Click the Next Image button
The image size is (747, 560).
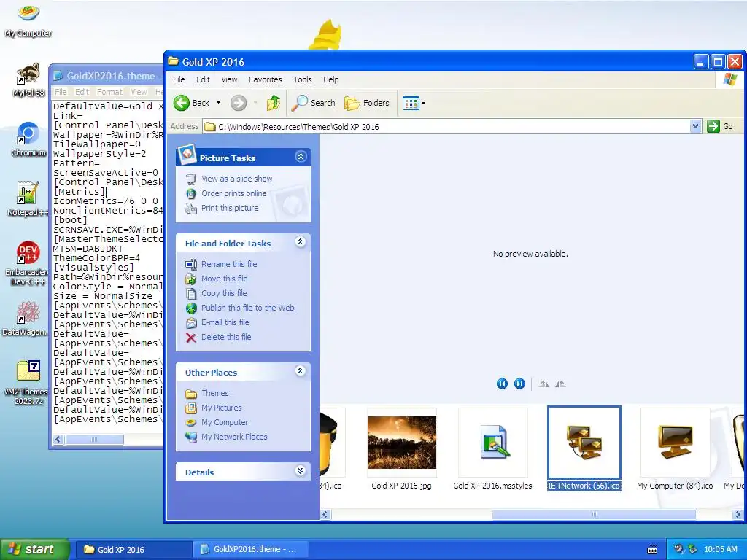click(x=519, y=384)
